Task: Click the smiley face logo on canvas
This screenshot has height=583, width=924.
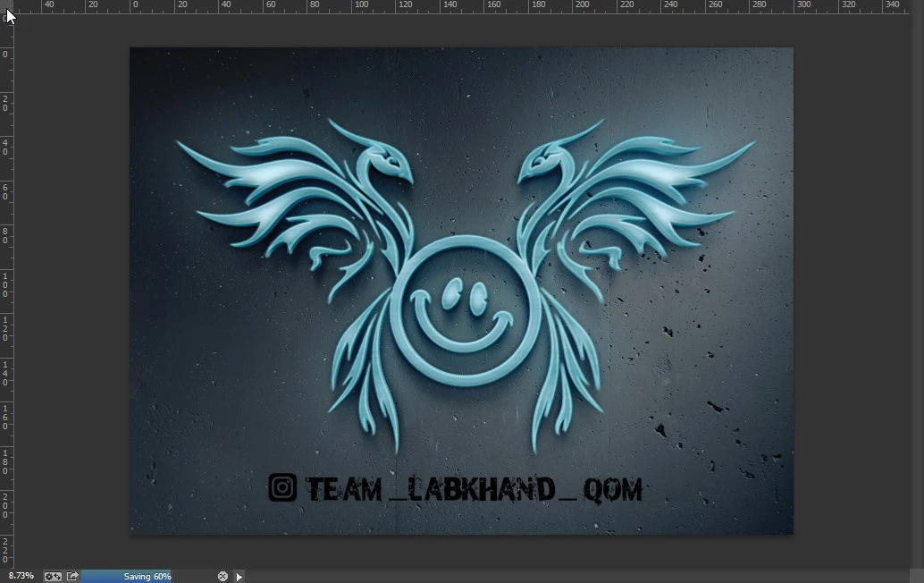Action: pyautogui.click(x=465, y=310)
